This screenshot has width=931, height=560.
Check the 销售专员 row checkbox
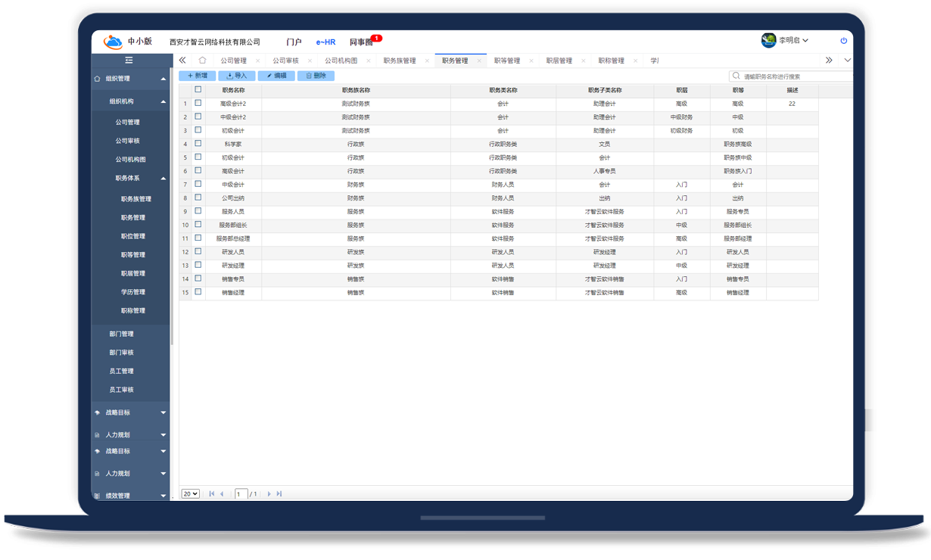tap(198, 278)
